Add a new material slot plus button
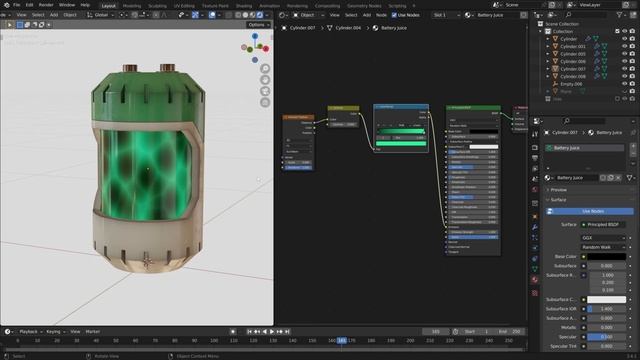The image size is (640, 360). pyautogui.click(x=633, y=146)
